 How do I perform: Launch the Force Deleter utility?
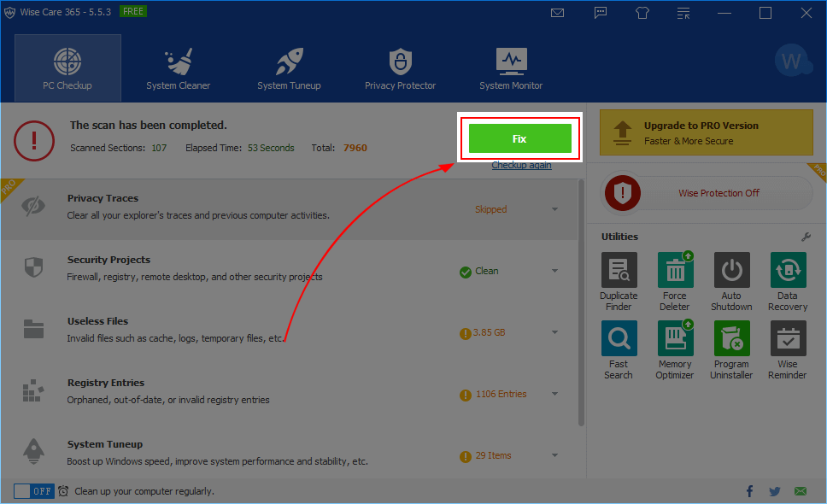coord(675,271)
